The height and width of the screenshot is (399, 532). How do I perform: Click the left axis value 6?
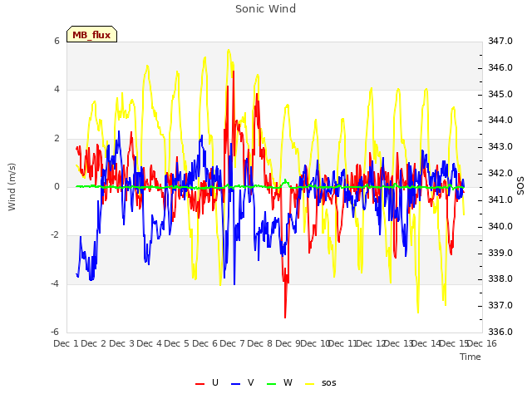pyautogui.click(x=57, y=41)
